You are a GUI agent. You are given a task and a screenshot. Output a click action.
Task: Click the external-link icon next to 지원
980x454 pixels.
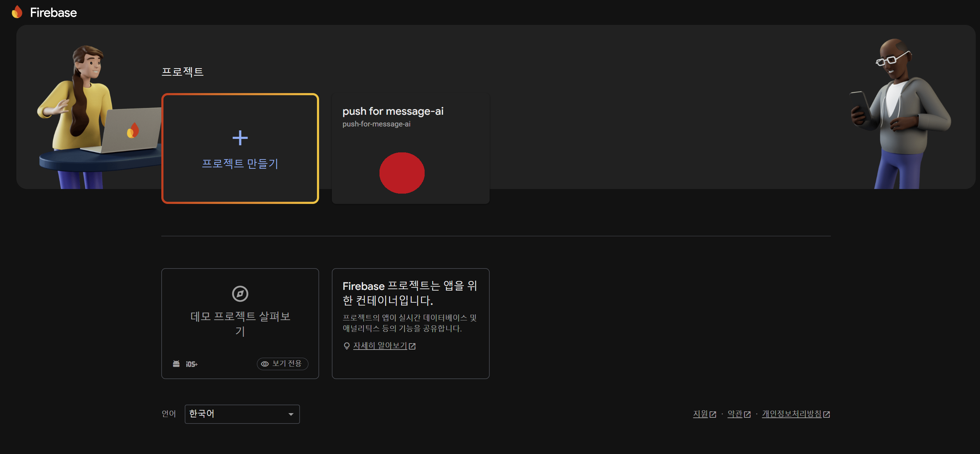pos(713,415)
